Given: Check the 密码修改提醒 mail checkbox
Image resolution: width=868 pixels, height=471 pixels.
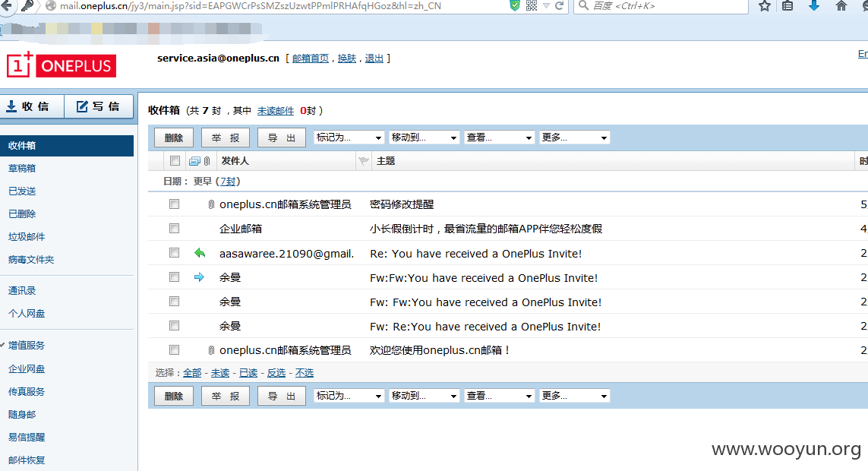Looking at the screenshot, I should pyautogui.click(x=175, y=204).
